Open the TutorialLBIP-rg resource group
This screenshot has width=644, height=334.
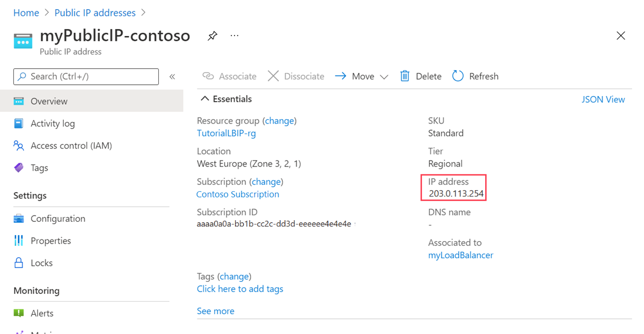point(226,132)
